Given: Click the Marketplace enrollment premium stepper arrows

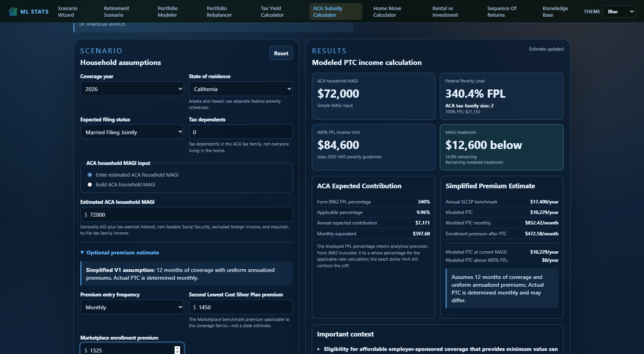Looking at the screenshot, I should click(177, 350).
